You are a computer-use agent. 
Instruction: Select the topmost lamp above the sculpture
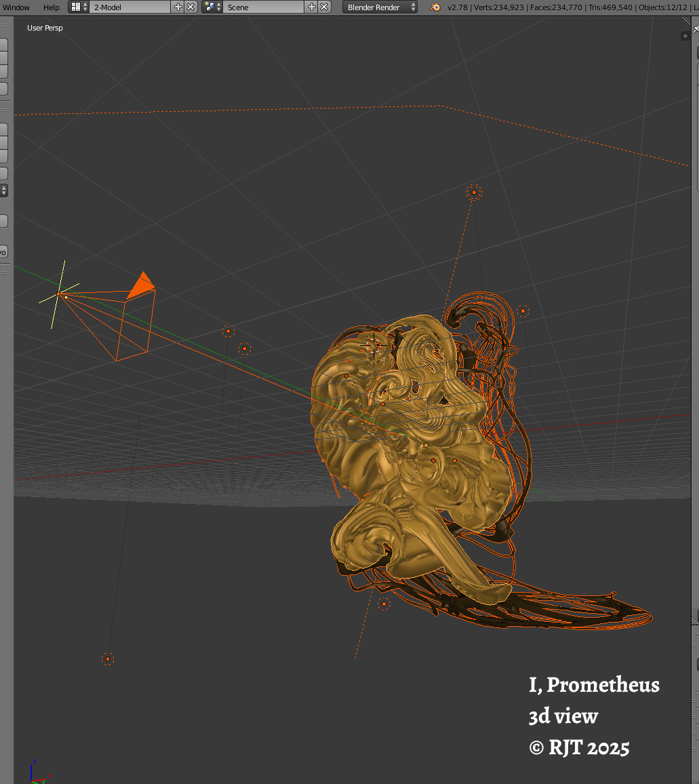tap(474, 192)
